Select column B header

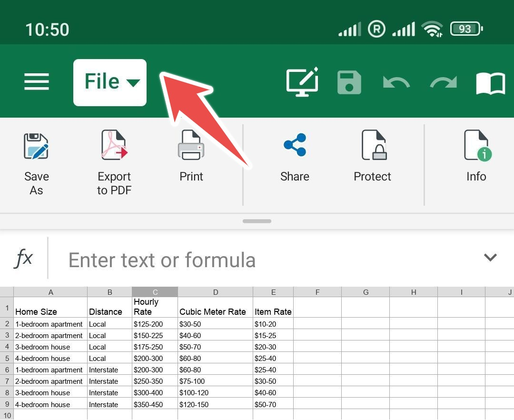tap(109, 292)
